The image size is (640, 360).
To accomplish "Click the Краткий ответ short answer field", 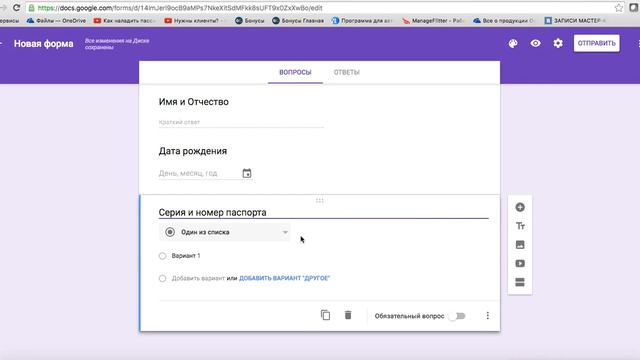I will pos(241,122).
